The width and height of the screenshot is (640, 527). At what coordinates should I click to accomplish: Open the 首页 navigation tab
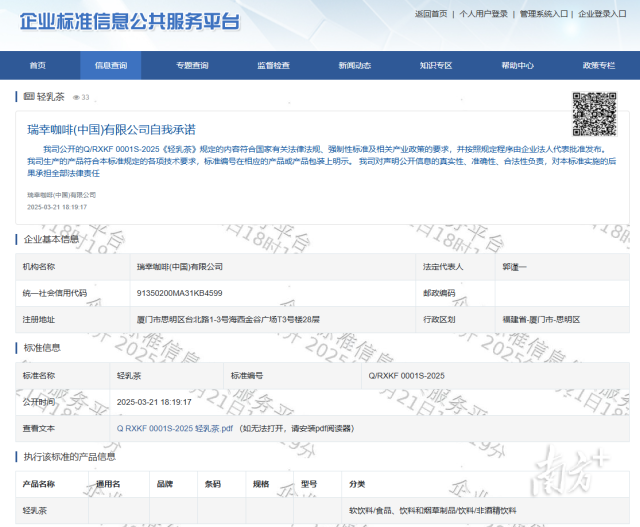tap(38, 65)
